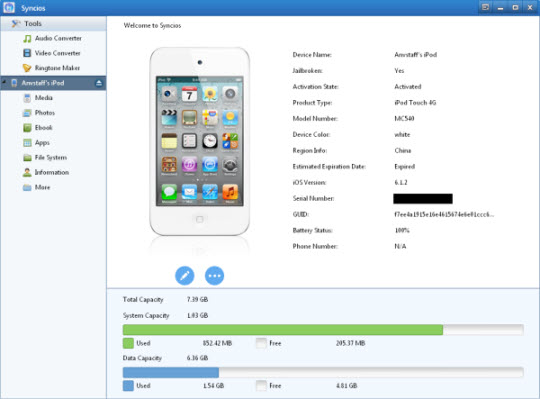The image size is (540, 399).
Task: Click the Tools wrench icon
Action: [x=16, y=23]
